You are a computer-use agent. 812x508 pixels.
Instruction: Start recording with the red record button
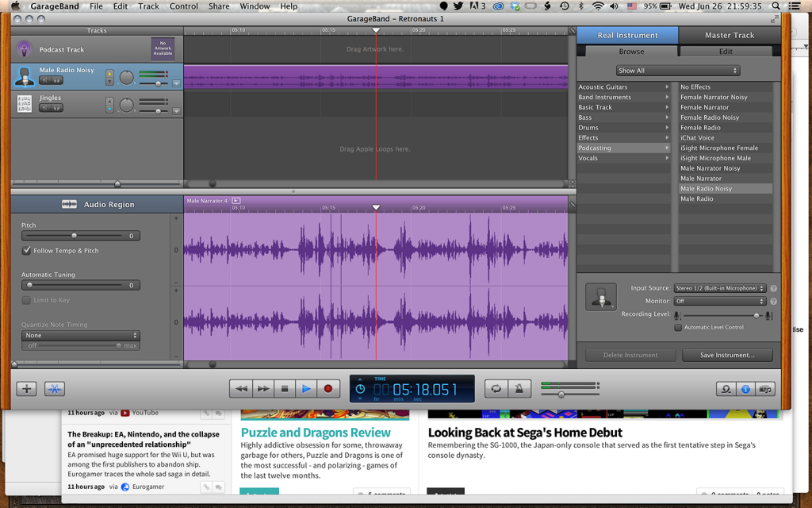tap(327, 389)
